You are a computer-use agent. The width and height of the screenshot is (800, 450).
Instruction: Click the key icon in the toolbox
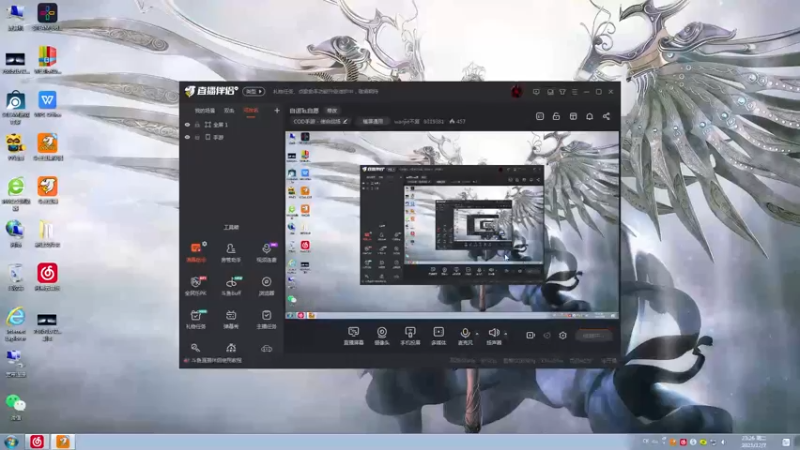pyautogui.click(x=195, y=348)
